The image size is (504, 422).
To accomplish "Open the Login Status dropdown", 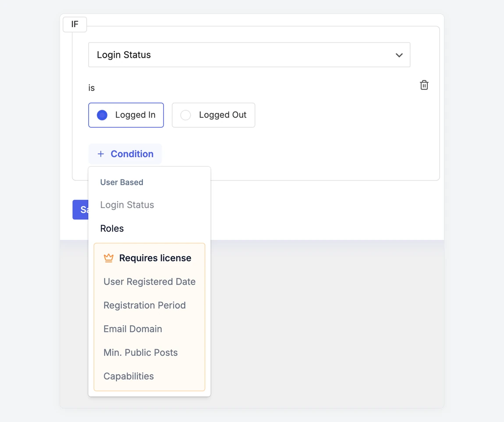I will pyautogui.click(x=249, y=55).
